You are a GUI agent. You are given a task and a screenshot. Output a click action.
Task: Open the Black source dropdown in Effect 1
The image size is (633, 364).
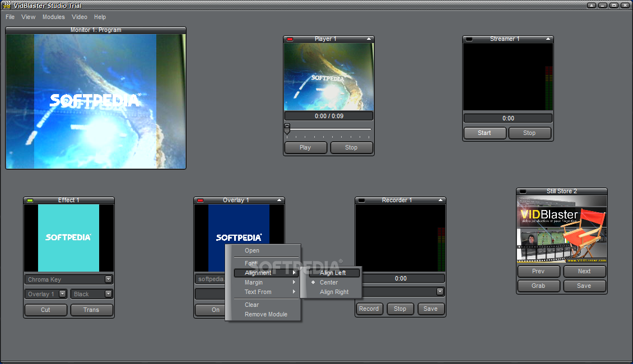coord(108,294)
